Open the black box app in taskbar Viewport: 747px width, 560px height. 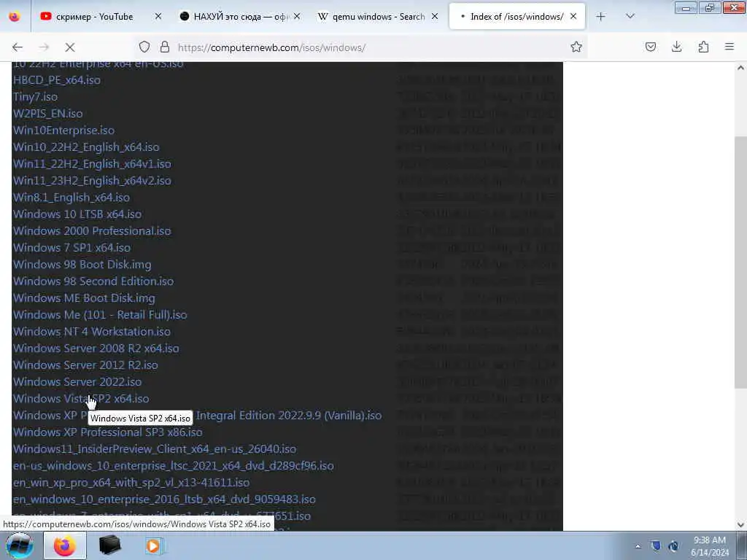(109, 545)
